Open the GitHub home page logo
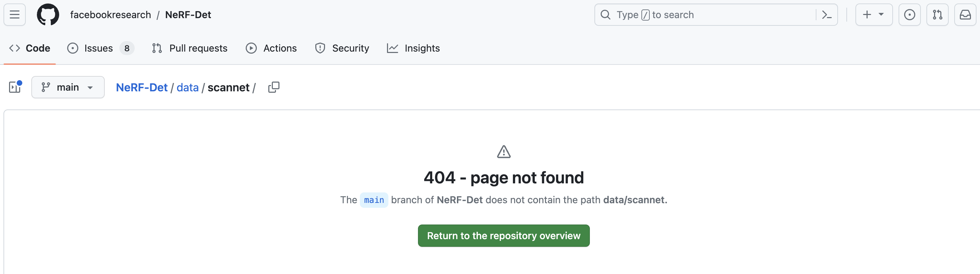 48,15
